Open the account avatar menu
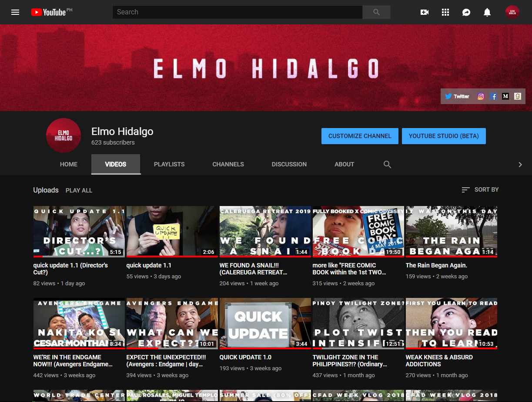Image resolution: width=532 pixels, height=402 pixels. click(512, 12)
